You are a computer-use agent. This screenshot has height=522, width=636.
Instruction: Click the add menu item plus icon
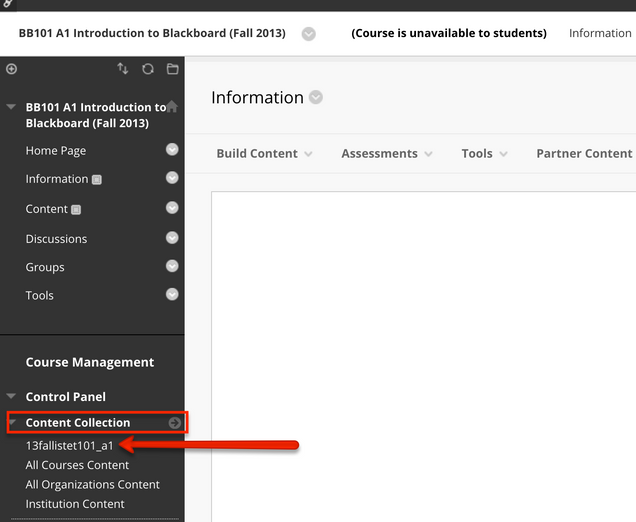tap(11, 69)
